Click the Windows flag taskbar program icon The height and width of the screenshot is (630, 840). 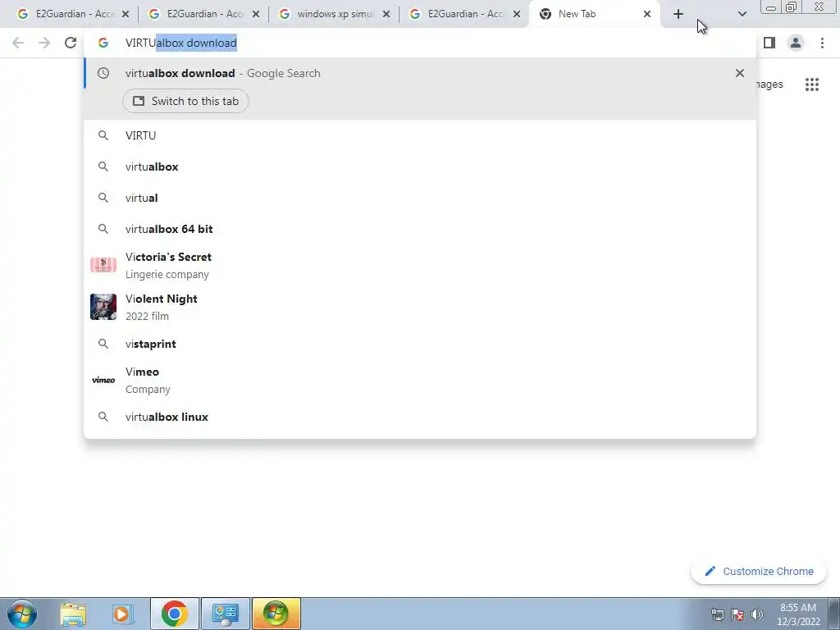pyautogui.click(x=276, y=614)
